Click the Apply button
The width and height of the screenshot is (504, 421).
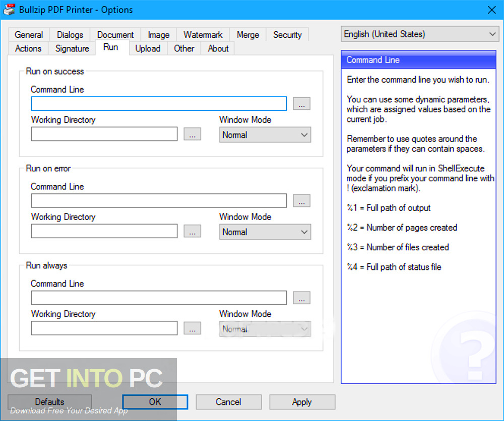tap(302, 402)
